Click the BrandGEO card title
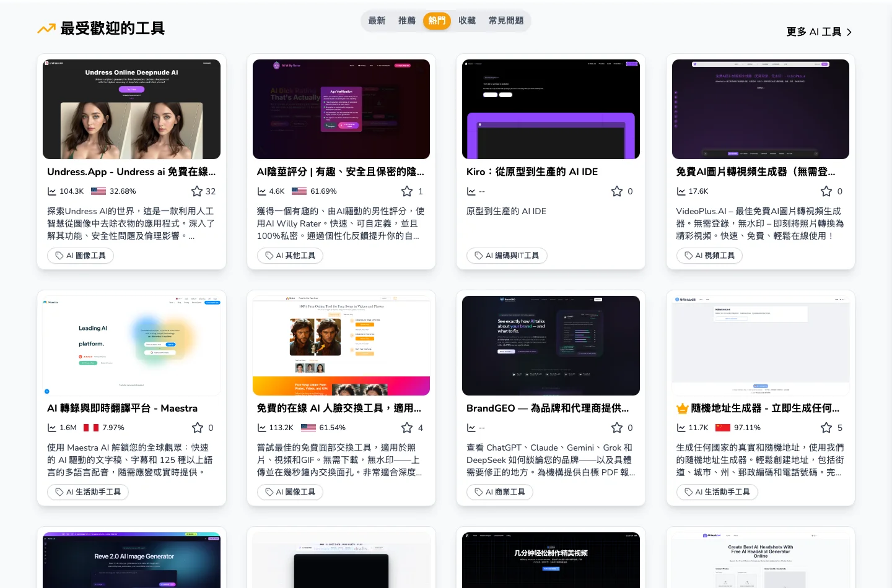Viewport: 892px width, 588px height. [548, 409]
